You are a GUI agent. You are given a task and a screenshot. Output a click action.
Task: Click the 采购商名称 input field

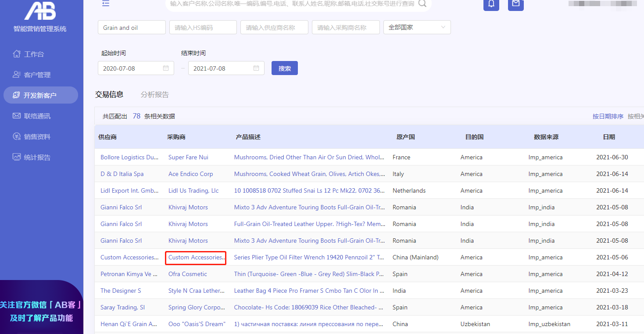346,27
